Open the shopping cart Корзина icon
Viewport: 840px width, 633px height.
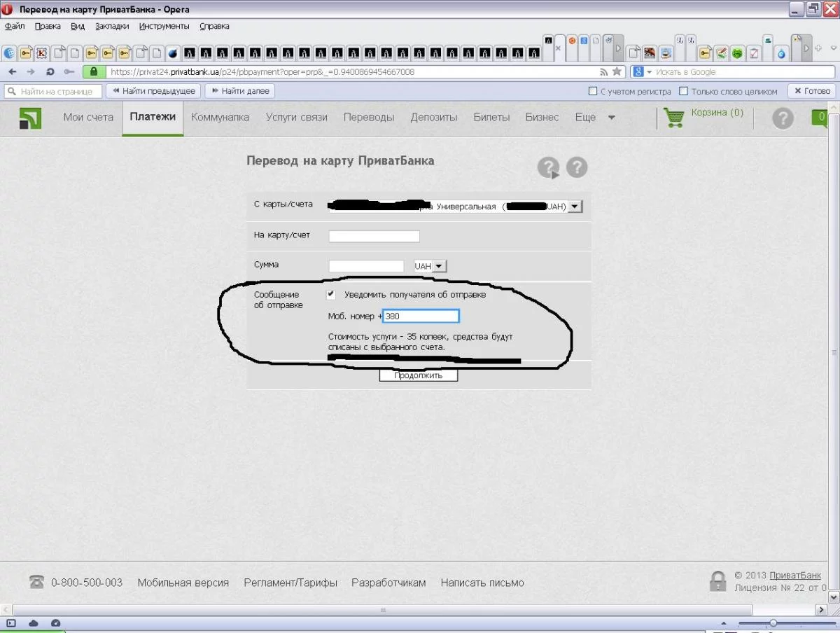673,118
